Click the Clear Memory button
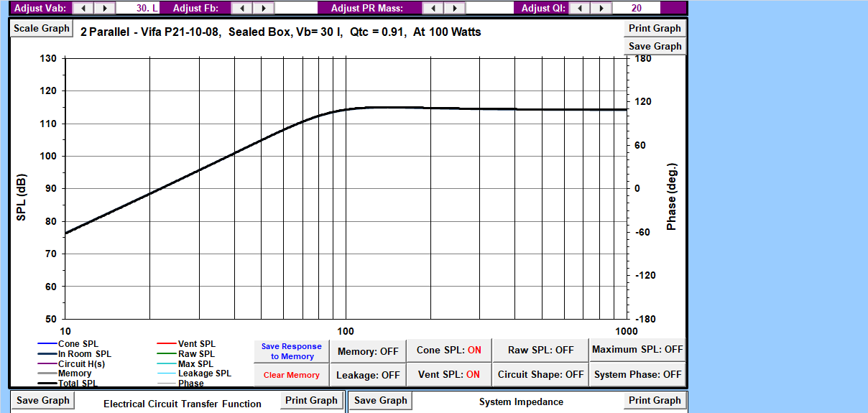 [291, 375]
